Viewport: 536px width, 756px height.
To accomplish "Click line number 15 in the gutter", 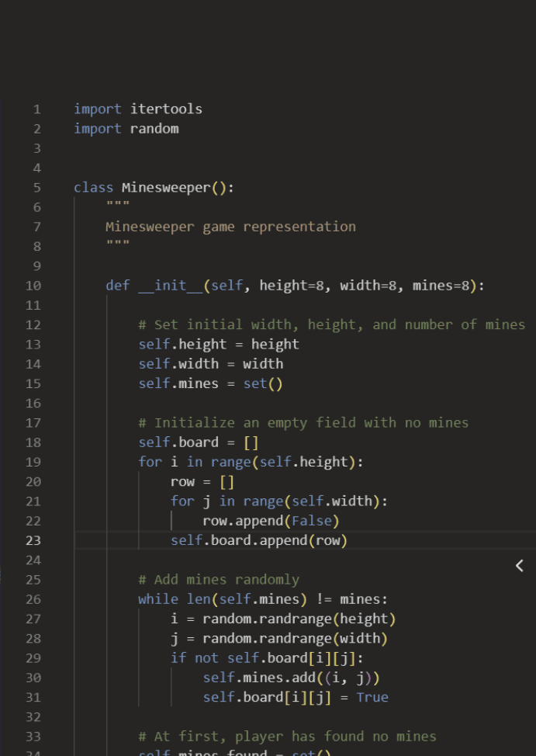I will [x=33, y=384].
